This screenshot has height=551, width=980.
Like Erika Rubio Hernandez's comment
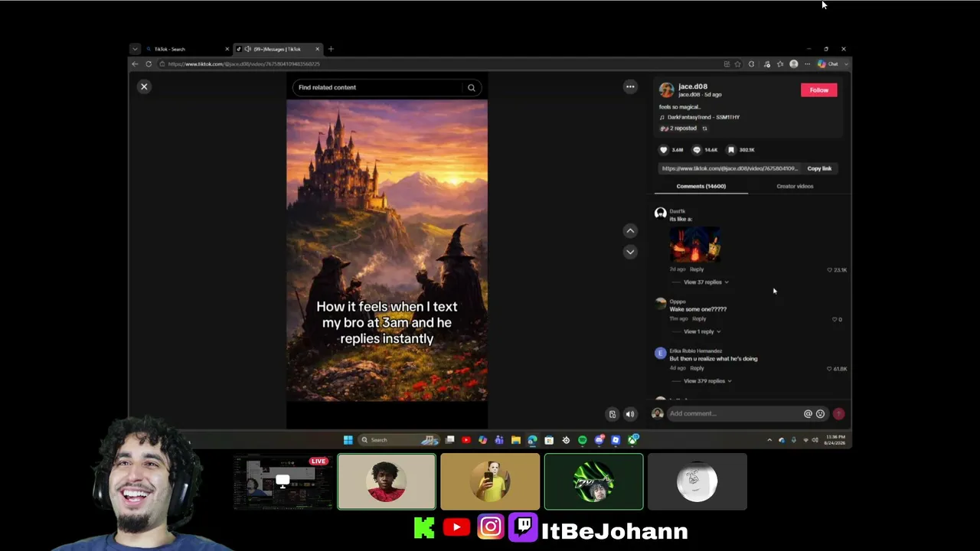829,369
